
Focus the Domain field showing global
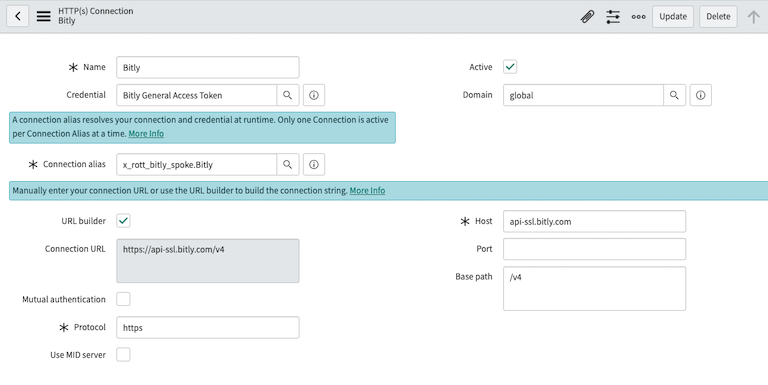tap(583, 95)
